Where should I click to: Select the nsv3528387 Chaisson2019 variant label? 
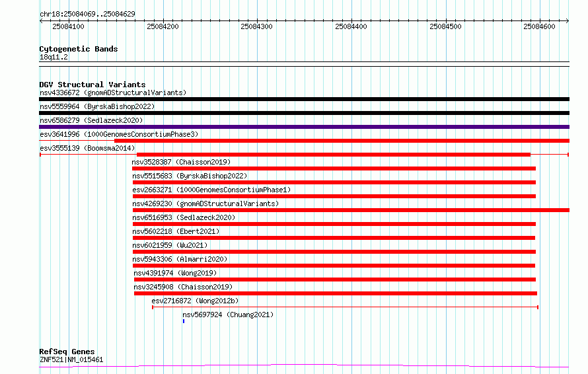181,162
